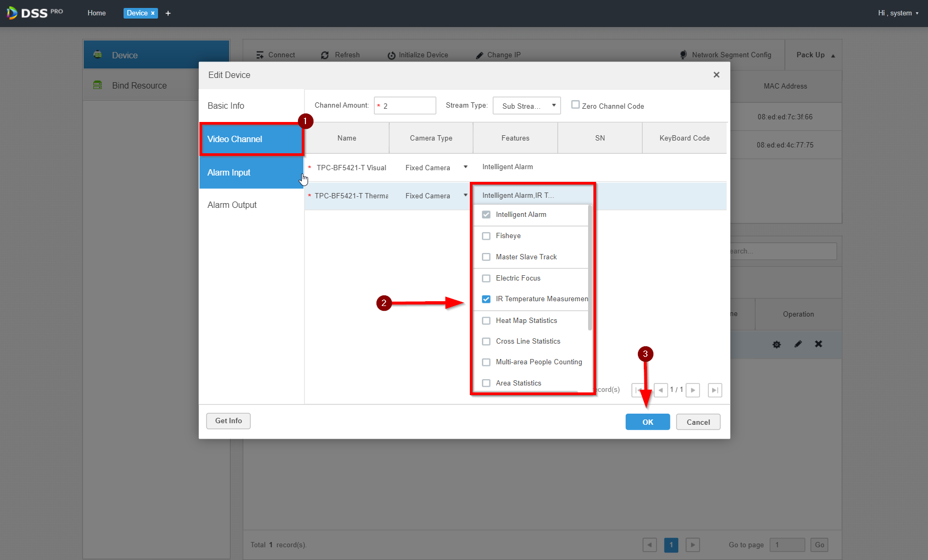
Task: Click the Connect toolbar icon
Action: [x=260, y=55]
